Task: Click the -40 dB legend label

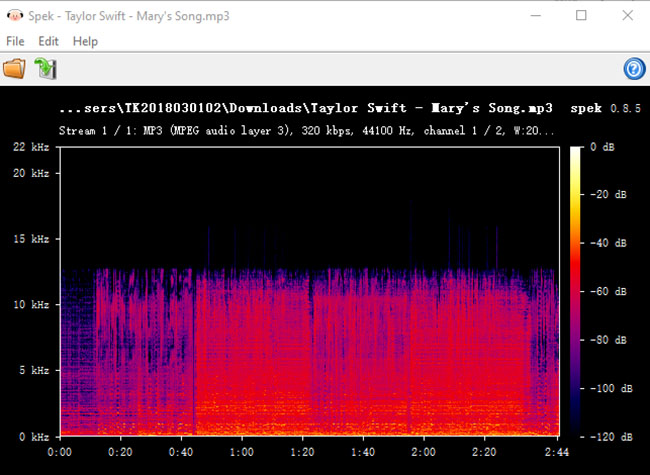Action: (x=608, y=243)
